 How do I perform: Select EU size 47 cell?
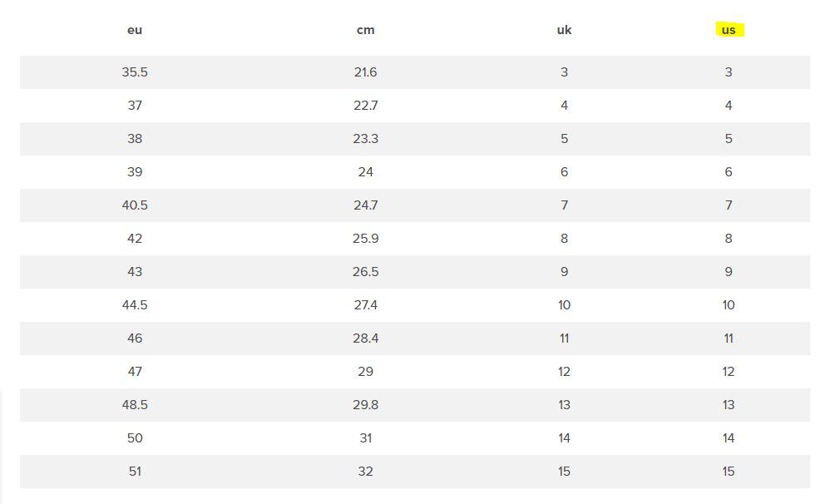(x=135, y=372)
